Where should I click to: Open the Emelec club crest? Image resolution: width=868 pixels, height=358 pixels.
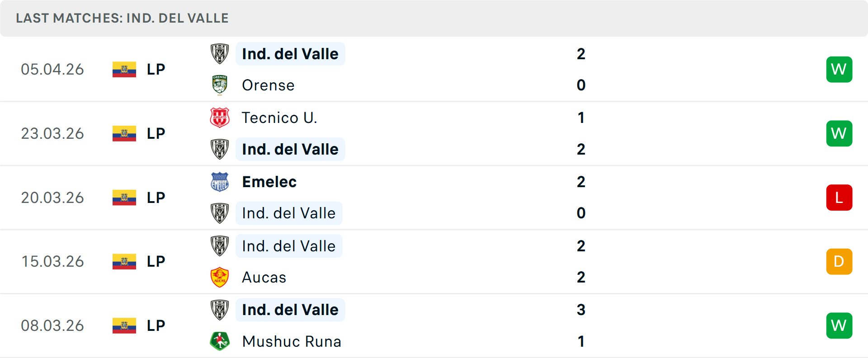[x=220, y=182]
